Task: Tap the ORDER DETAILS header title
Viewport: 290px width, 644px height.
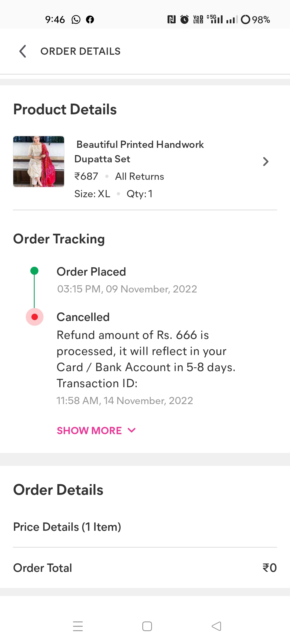Action: [x=81, y=51]
